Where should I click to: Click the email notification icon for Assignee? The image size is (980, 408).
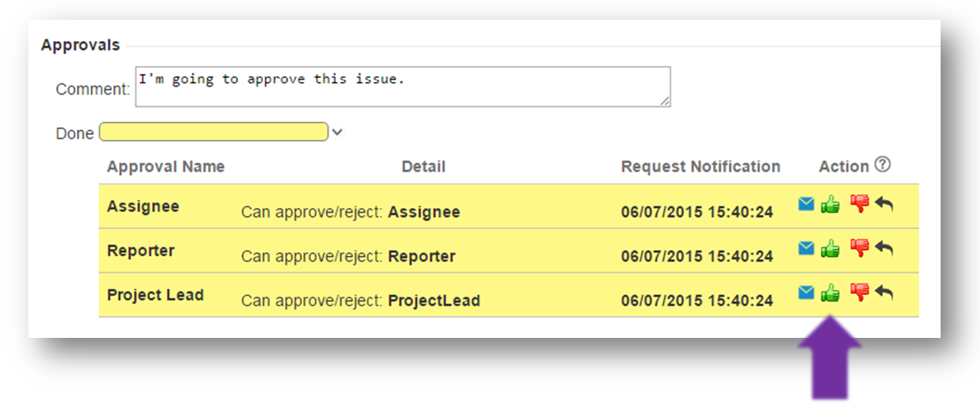tap(805, 205)
